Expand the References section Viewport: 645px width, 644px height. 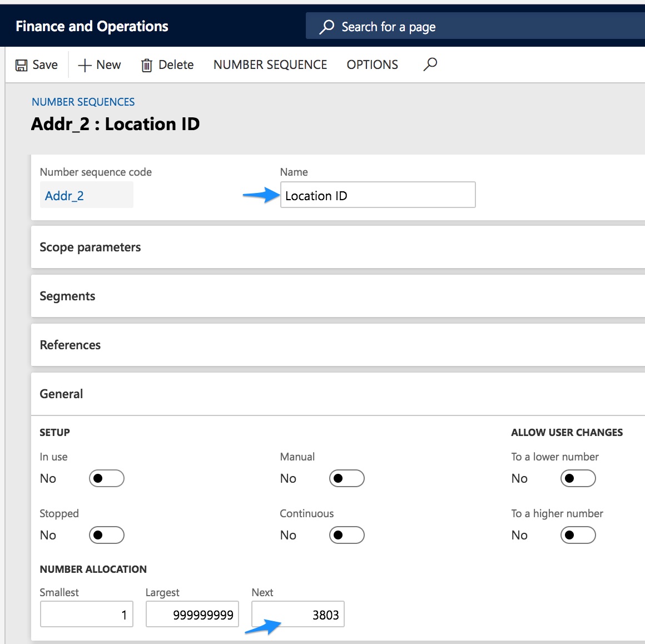(338, 345)
